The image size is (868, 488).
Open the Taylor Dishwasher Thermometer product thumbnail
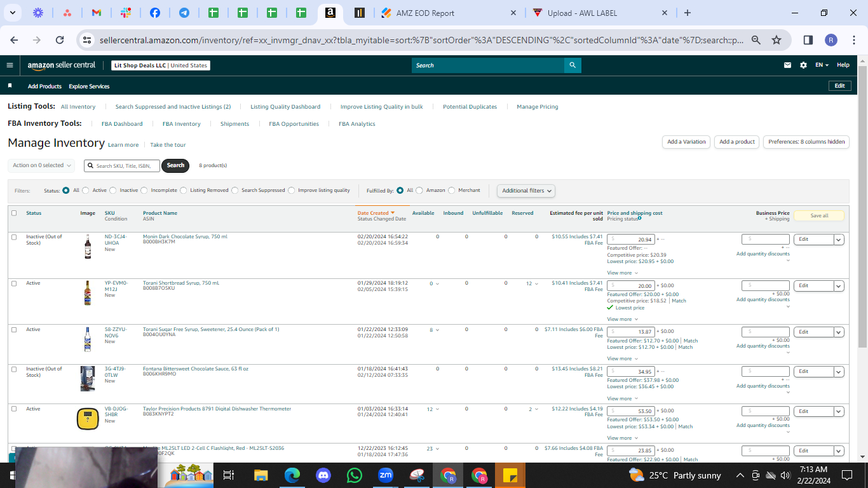(x=88, y=419)
